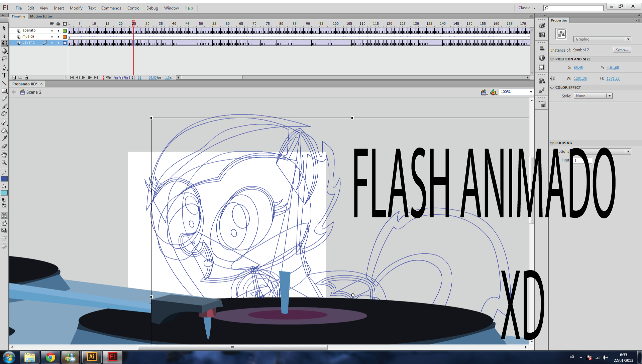The height and width of the screenshot is (364, 642).
Task: Select the Pen tool
Action: (4, 67)
